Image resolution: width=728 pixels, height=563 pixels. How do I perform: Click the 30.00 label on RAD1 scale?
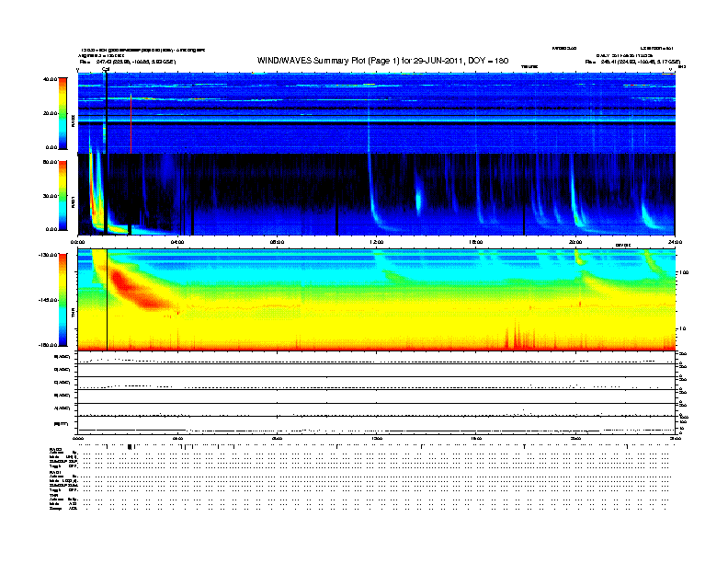(x=50, y=196)
